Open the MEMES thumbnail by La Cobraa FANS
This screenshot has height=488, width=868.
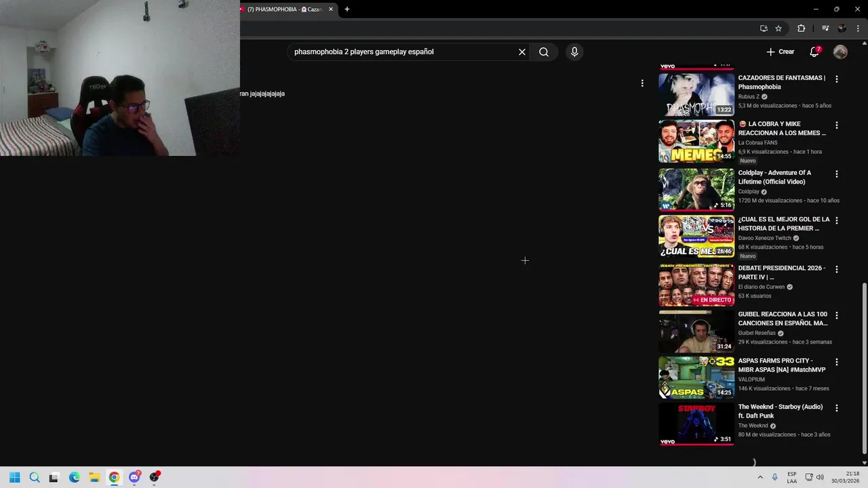[x=696, y=141]
